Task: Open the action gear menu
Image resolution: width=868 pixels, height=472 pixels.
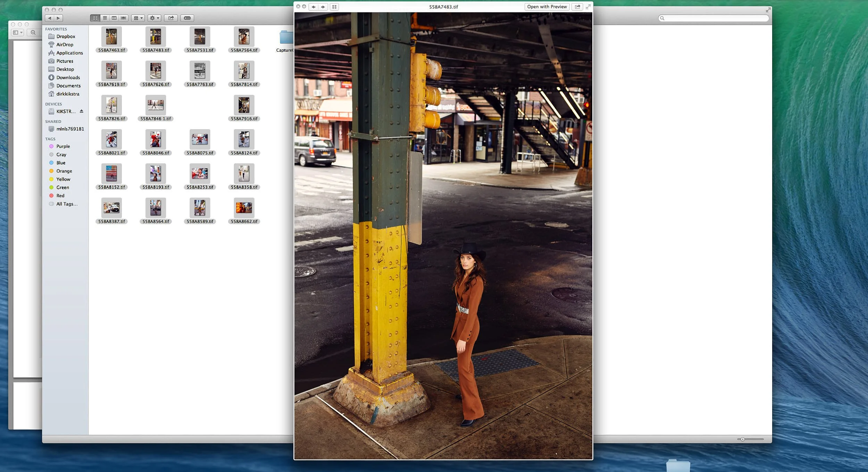Action: (154, 18)
